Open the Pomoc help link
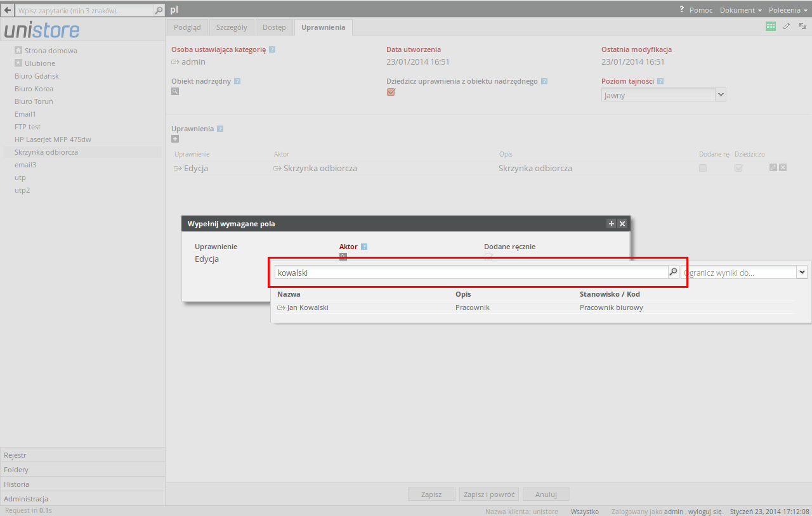 tap(701, 10)
